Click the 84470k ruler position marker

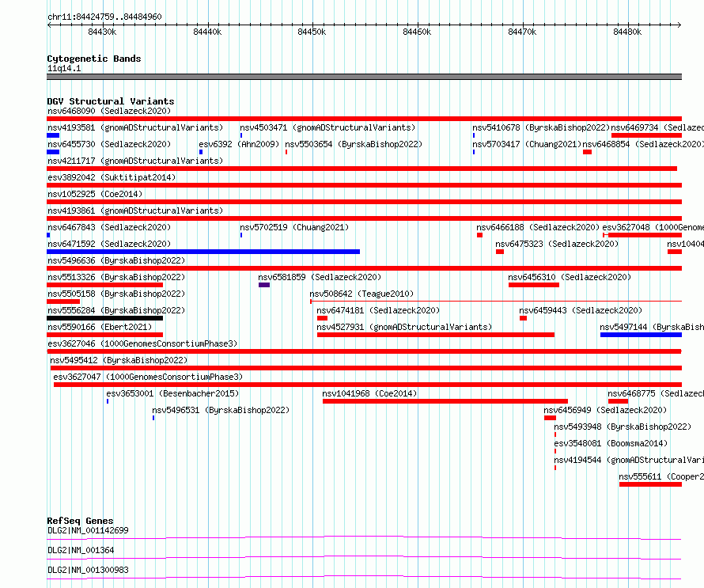[522, 32]
